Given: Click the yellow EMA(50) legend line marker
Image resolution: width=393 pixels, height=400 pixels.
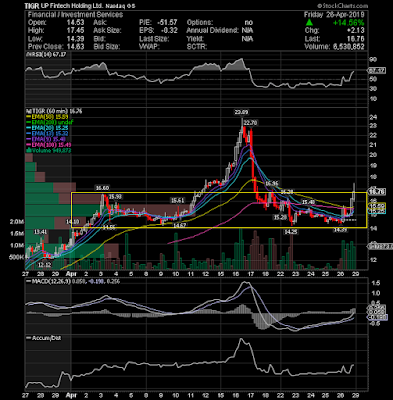Looking at the screenshot, I should click(29, 117).
